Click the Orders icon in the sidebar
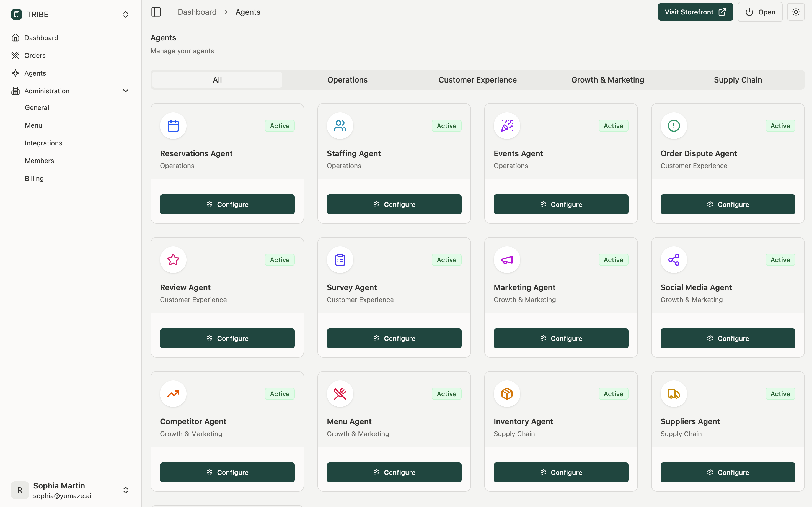This screenshot has width=812, height=507. tap(16, 55)
